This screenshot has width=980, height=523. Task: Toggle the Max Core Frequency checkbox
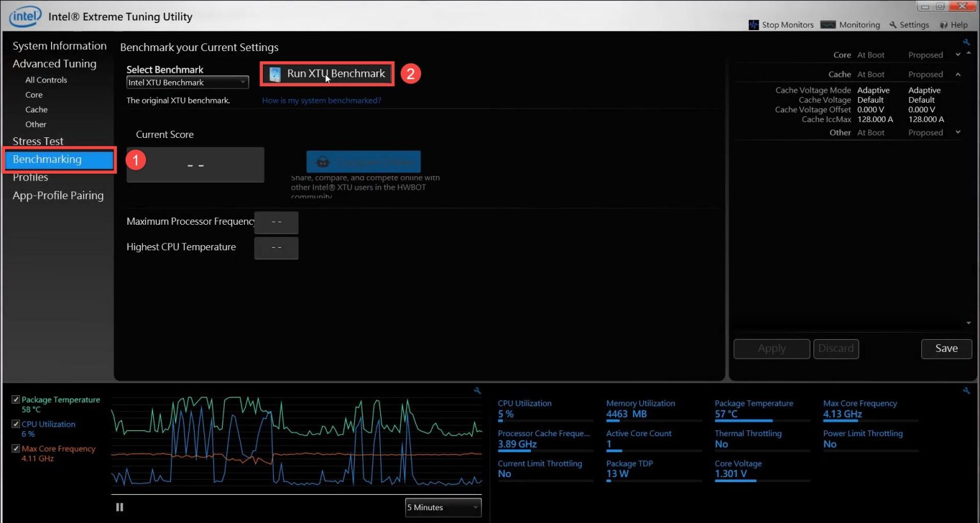(x=15, y=448)
